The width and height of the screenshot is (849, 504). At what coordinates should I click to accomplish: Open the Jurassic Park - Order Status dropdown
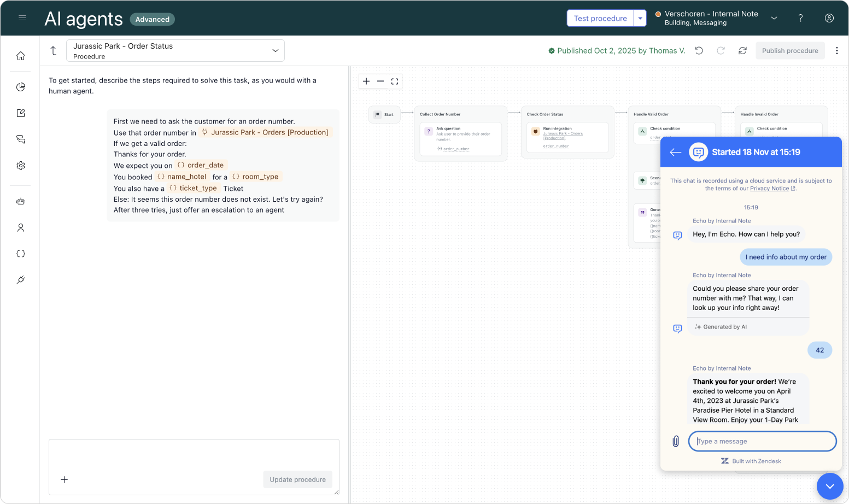[x=175, y=51]
